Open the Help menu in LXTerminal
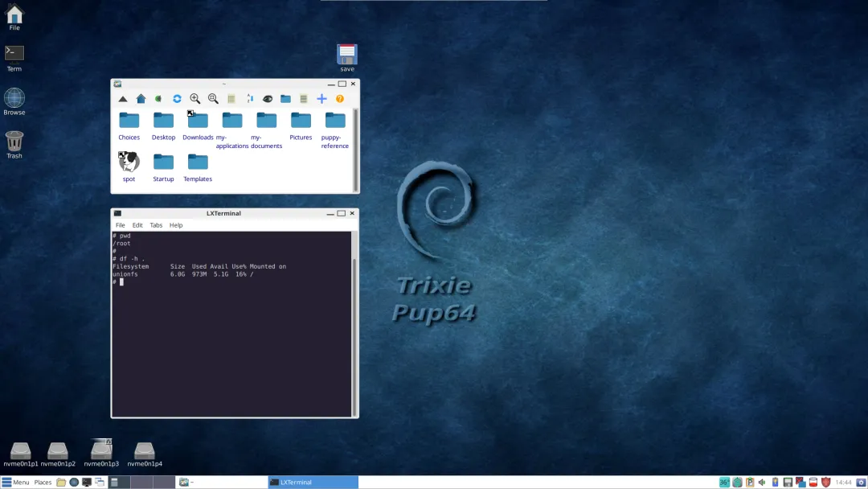Screen dimensions: 868x489 pos(176,225)
